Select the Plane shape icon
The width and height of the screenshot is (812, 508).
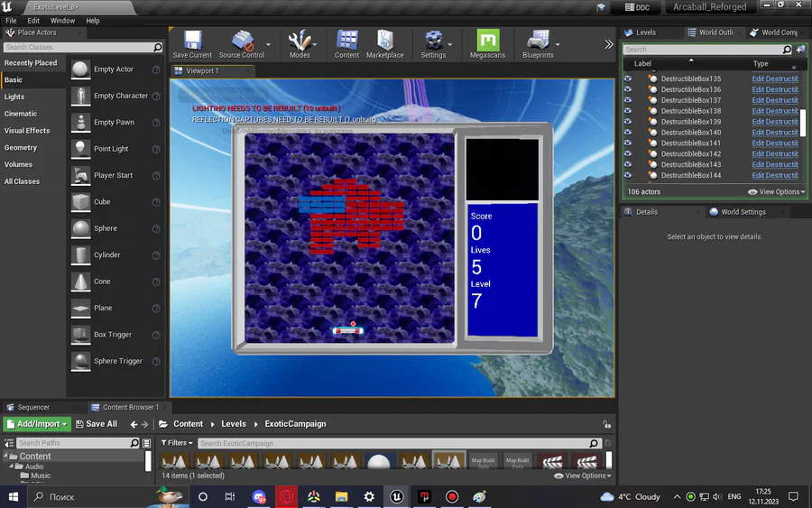click(x=80, y=308)
